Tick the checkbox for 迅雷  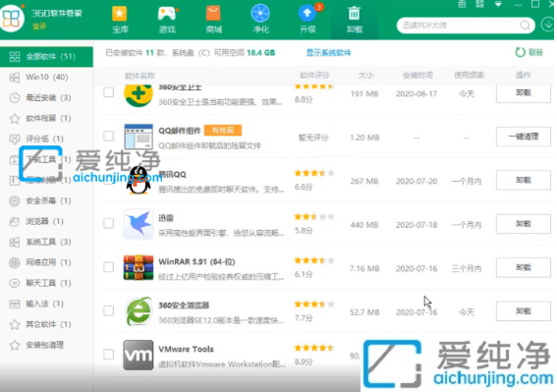pos(109,224)
